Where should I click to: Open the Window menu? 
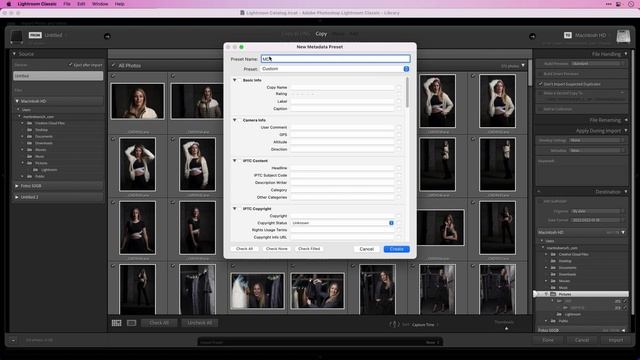coord(100,4)
